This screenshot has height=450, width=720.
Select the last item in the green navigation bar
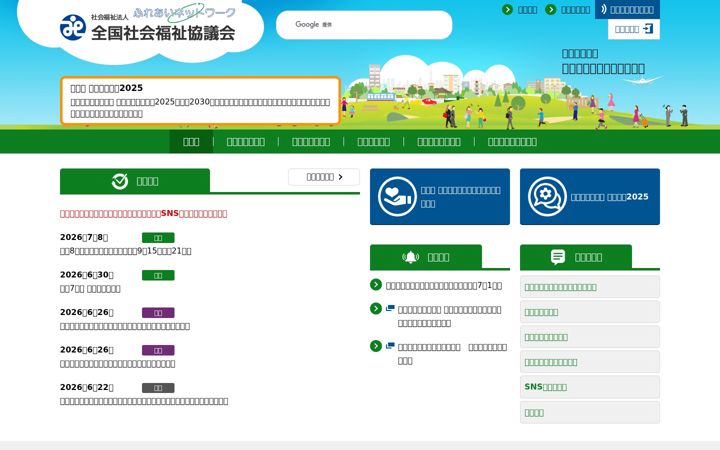click(x=512, y=141)
